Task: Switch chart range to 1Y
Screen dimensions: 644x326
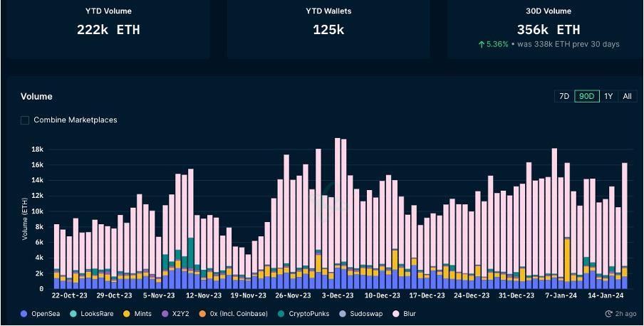Action: point(608,96)
